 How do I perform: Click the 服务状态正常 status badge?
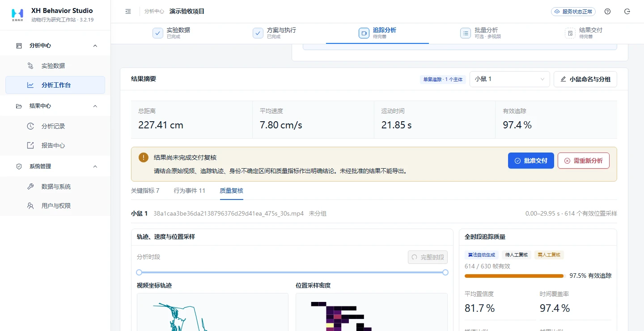(573, 12)
